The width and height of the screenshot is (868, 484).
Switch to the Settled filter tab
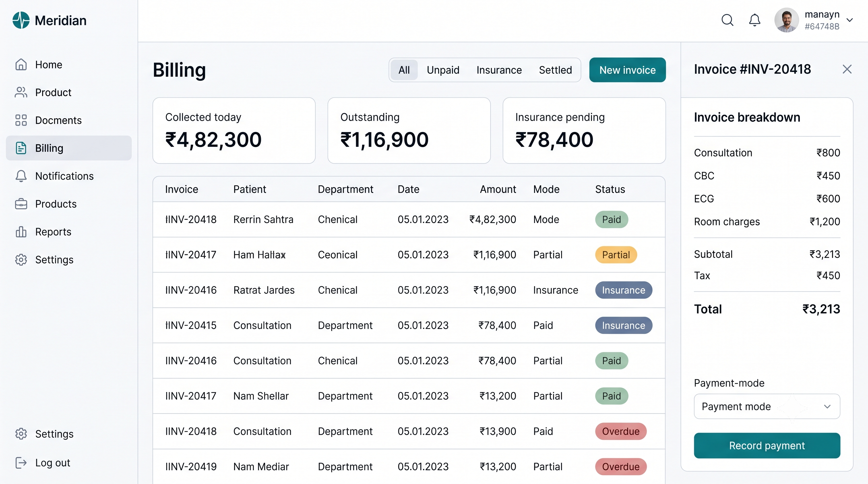555,70
